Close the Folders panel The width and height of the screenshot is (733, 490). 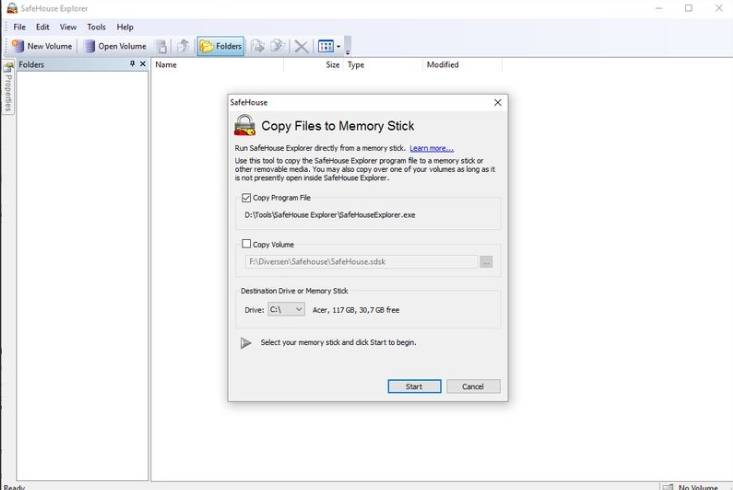tap(143, 64)
